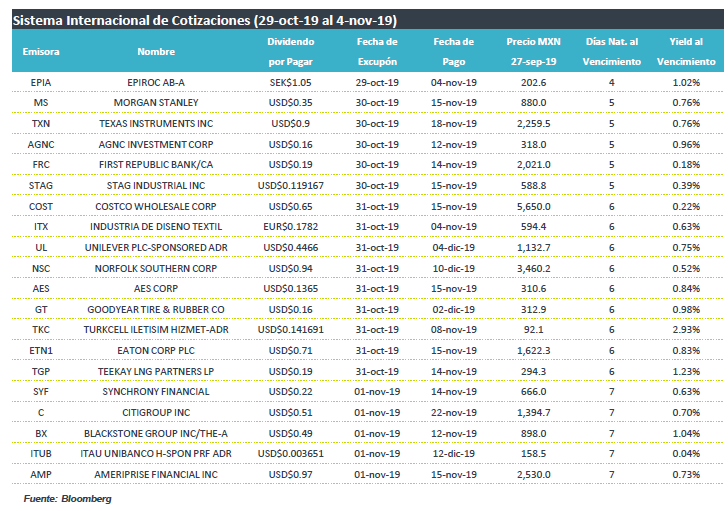
Task: Click the 'Fecha de Excupón' header
Action: coord(377,52)
